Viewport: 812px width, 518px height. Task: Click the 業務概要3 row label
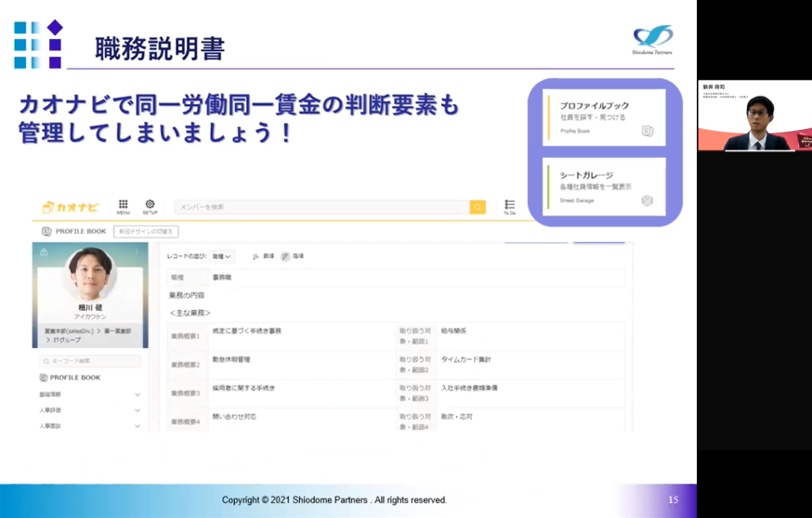tap(186, 394)
